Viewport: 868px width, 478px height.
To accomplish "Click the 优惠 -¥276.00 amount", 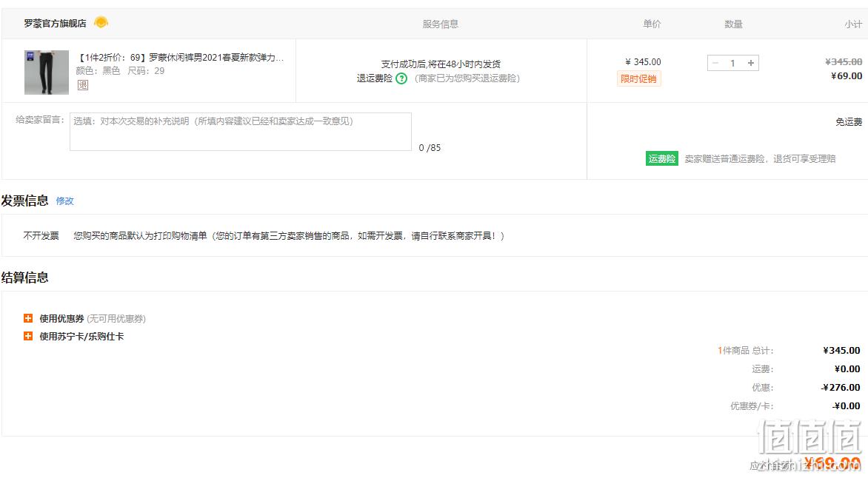I will [x=841, y=387].
